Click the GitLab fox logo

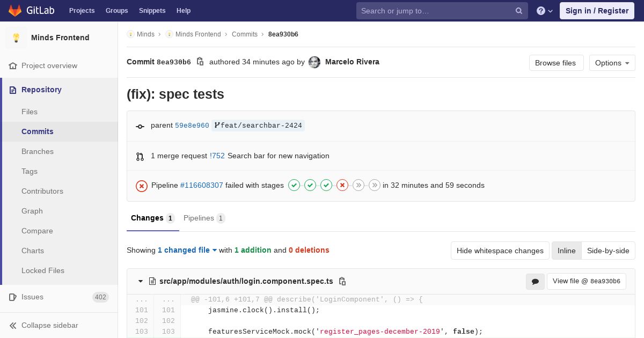(x=16, y=11)
